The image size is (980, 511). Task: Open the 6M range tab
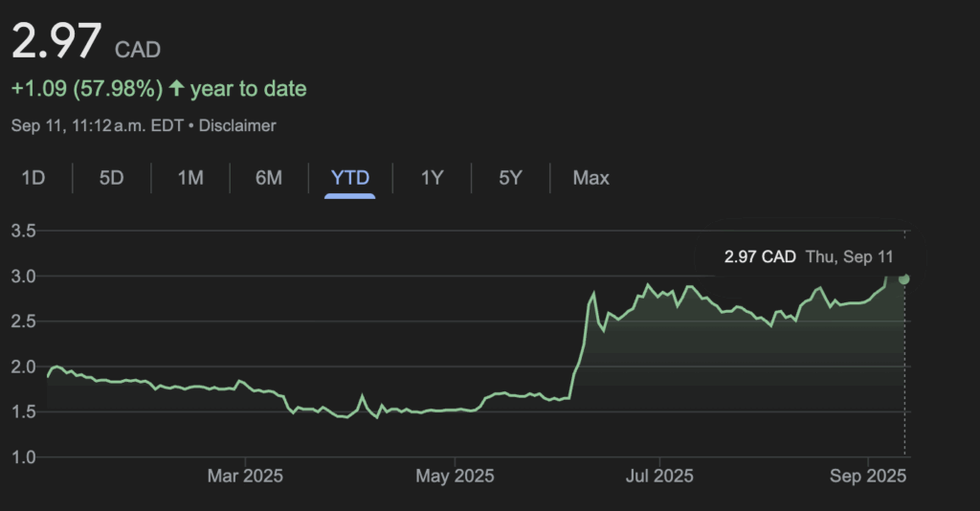pyautogui.click(x=269, y=177)
